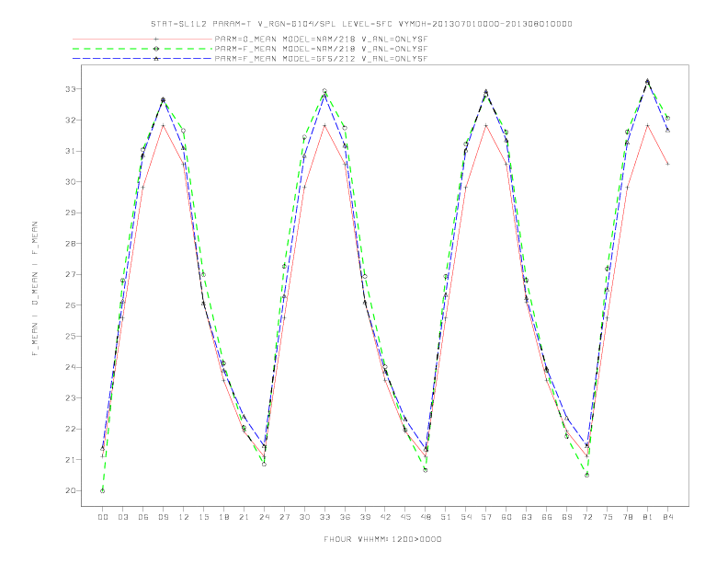Click x-axis forecast hour label 42
Viewport: 728px width, 563px height.
point(385,517)
